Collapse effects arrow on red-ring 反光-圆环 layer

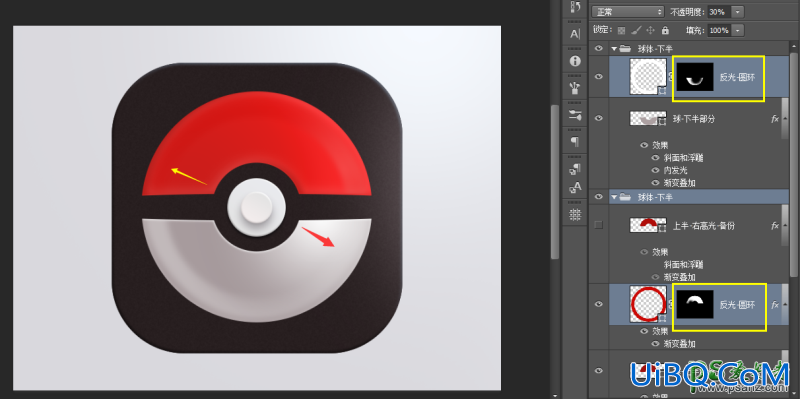click(x=785, y=305)
